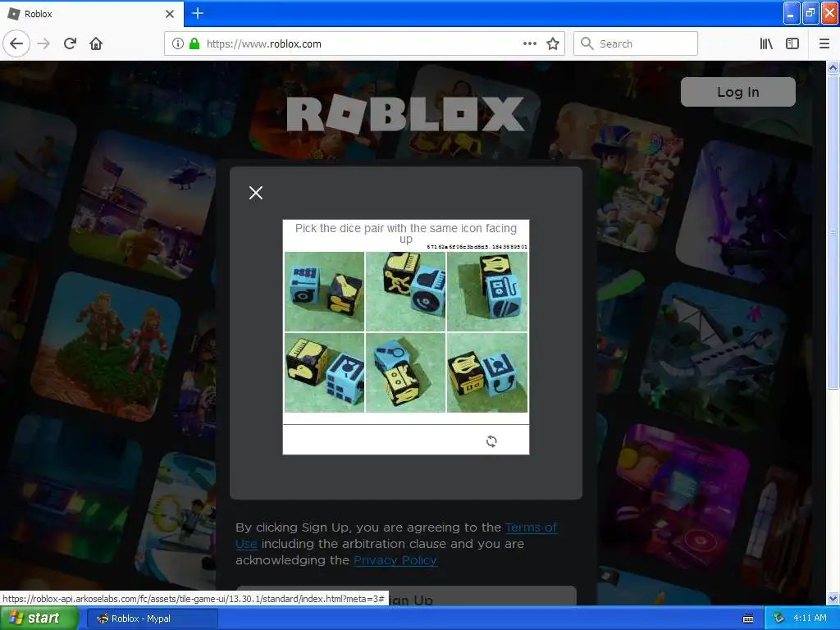Pick the bottom-right dice pair image
The height and width of the screenshot is (630, 840).
(487, 372)
